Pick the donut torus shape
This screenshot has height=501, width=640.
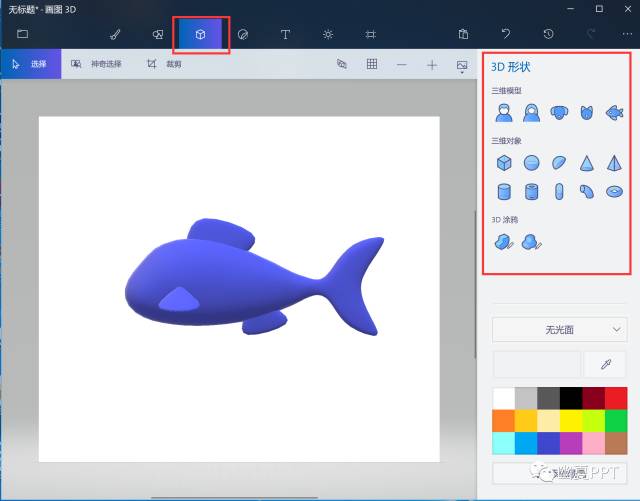tap(614, 191)
